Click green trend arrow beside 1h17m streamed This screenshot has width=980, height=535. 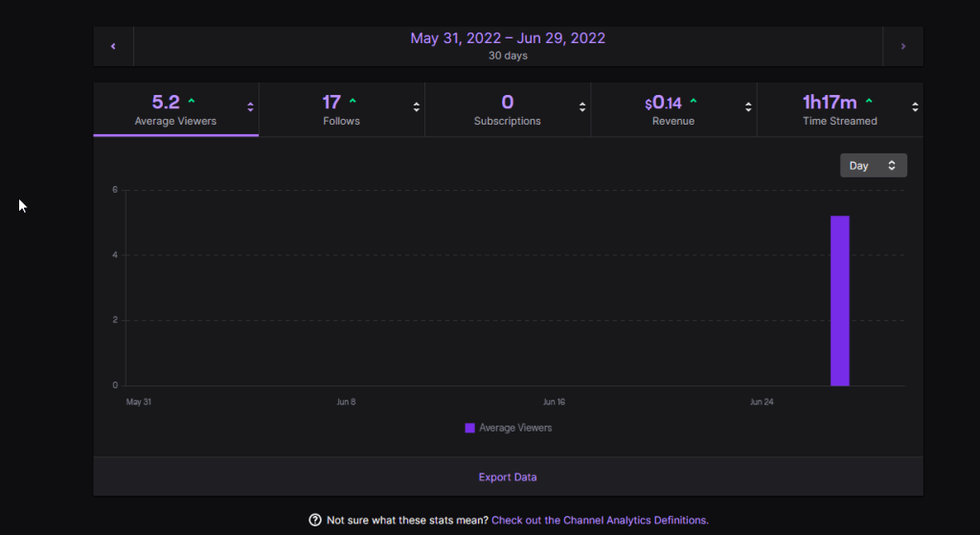click(869, 101)
